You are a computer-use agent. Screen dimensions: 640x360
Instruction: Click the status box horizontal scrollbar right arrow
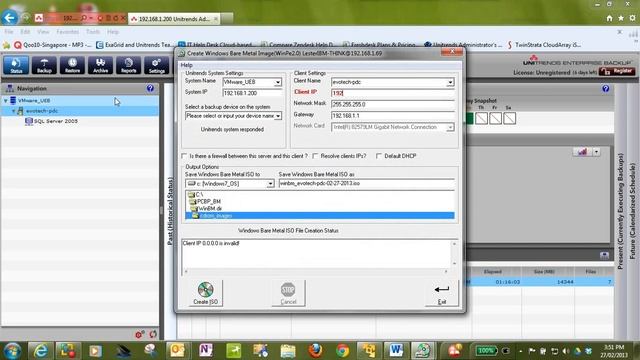point(446,271)
